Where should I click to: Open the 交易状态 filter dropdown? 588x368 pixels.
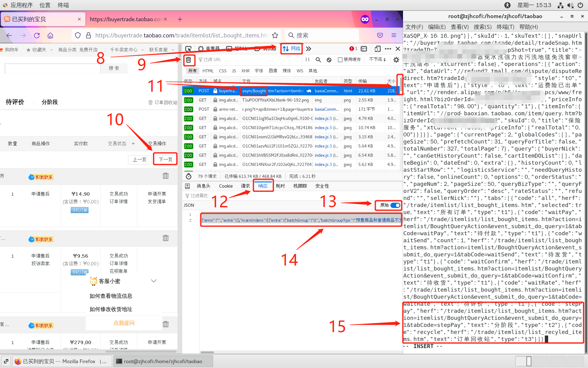pos(133,144)
